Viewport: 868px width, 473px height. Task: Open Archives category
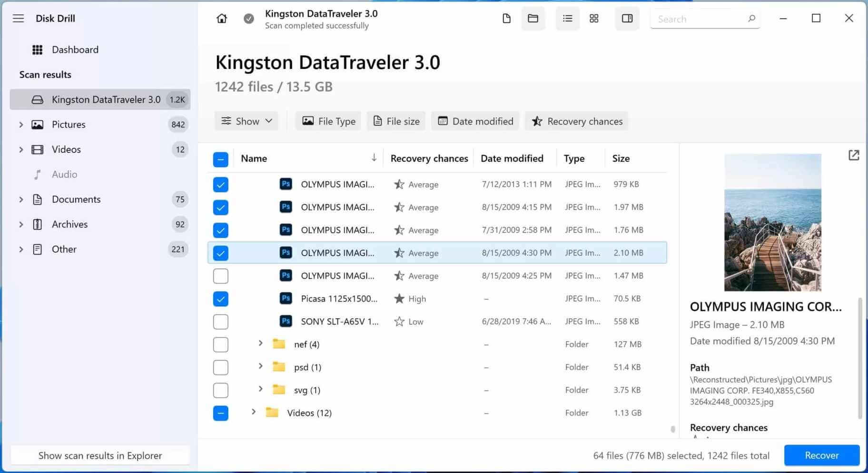pos(69,225)
